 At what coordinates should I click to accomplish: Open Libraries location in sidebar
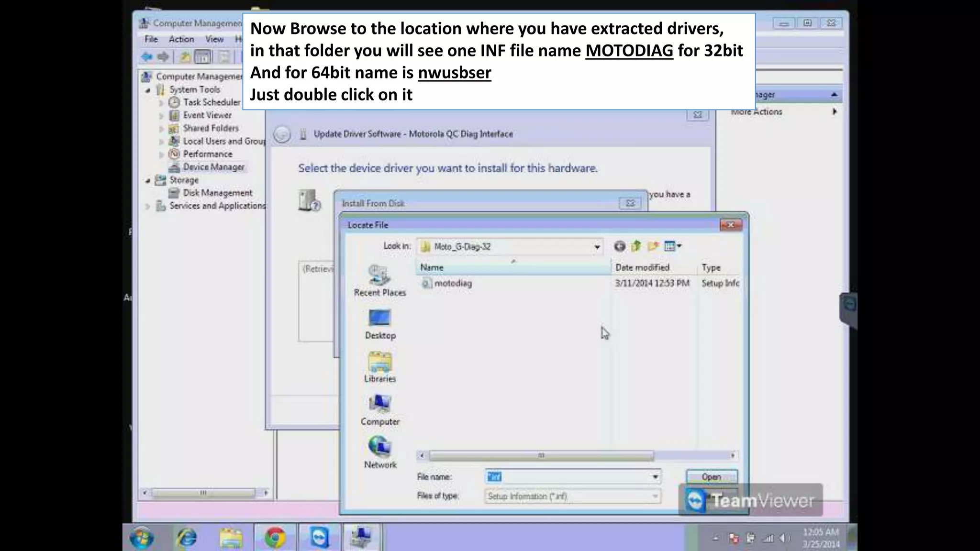tap(380, 367)
